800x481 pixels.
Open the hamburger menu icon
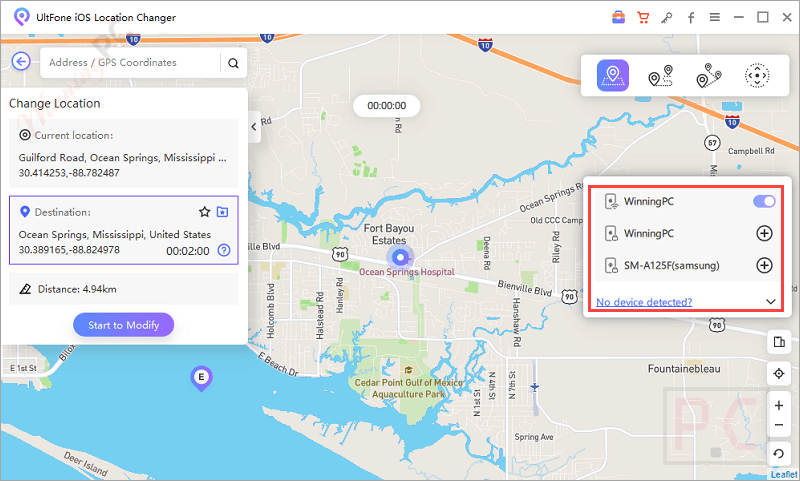click(715, 17)
